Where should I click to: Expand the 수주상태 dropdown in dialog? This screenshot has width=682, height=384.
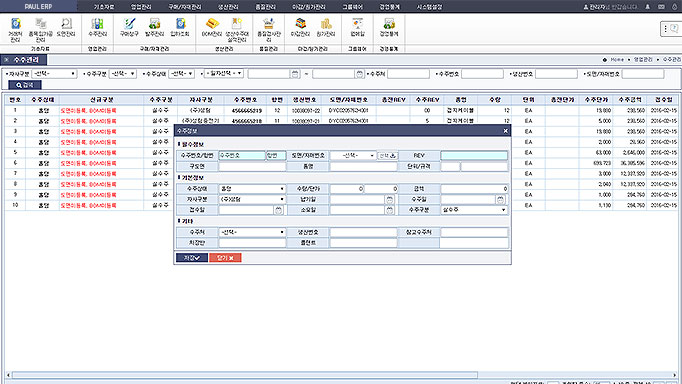(x=252, y=189)
